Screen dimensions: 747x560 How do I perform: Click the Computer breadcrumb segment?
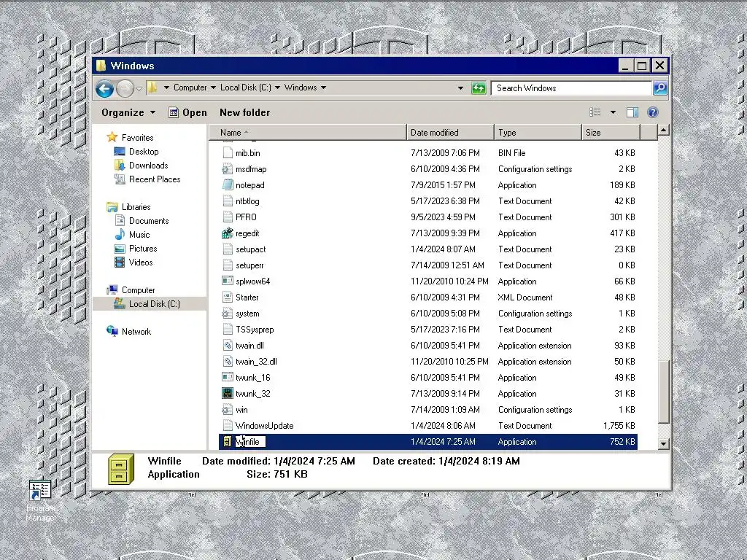pos(190,87)
